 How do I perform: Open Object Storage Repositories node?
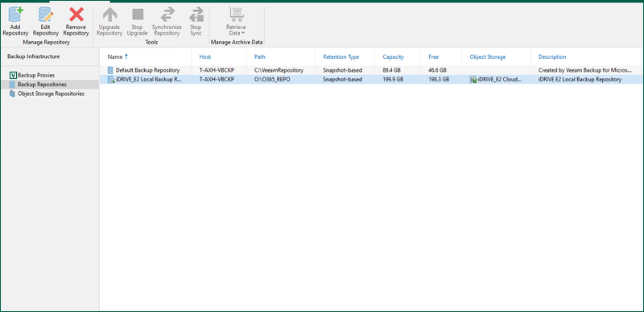pos(51,94)
